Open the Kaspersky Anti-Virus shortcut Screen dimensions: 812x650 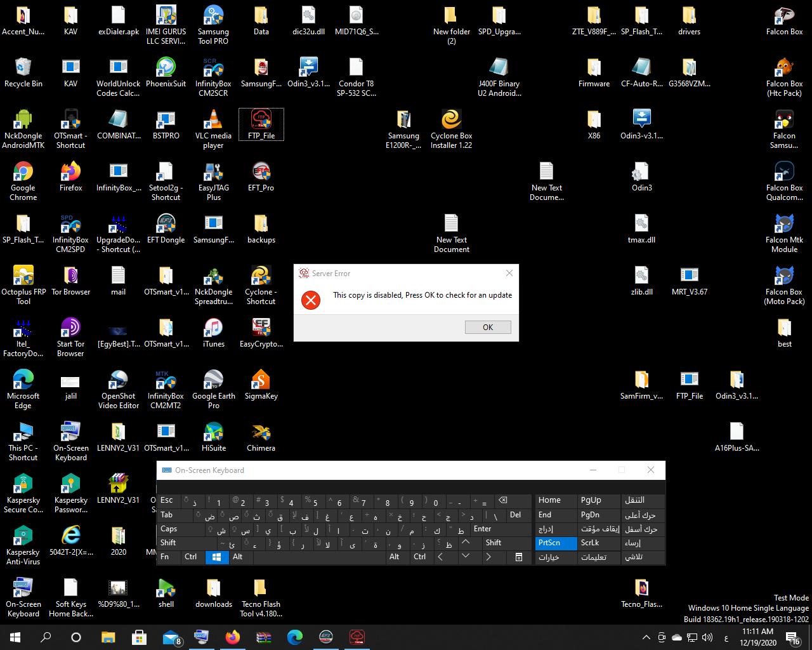23,545
